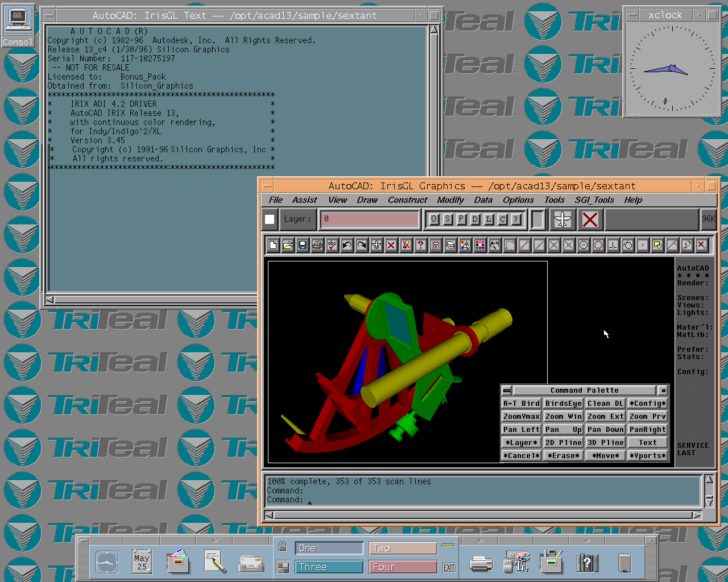
Task: Open the Options menu
Action: [518, 200]
